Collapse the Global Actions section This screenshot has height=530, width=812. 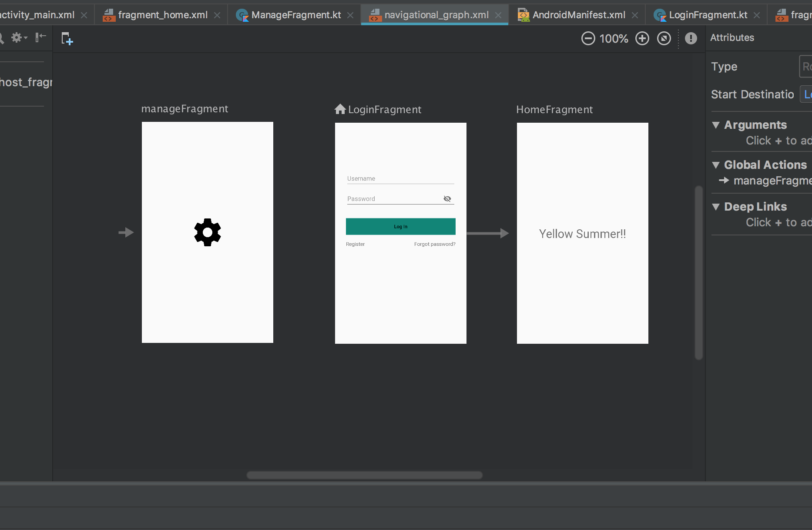(716, 165)
